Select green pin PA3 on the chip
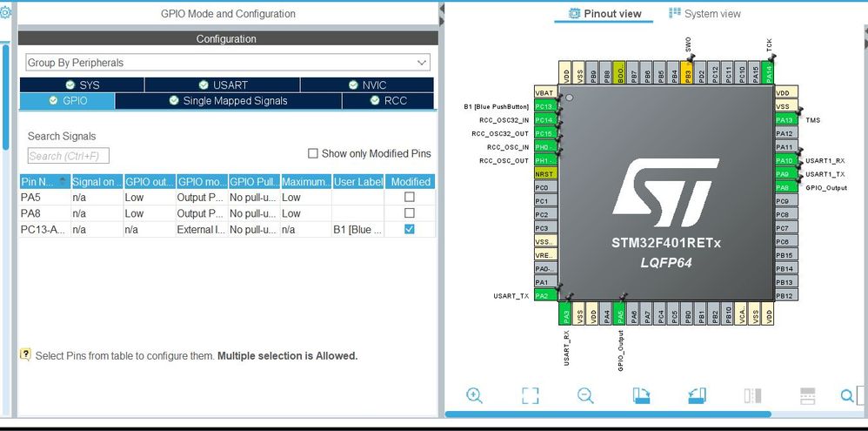Screen dimensions: 868x431 [565, 313]
